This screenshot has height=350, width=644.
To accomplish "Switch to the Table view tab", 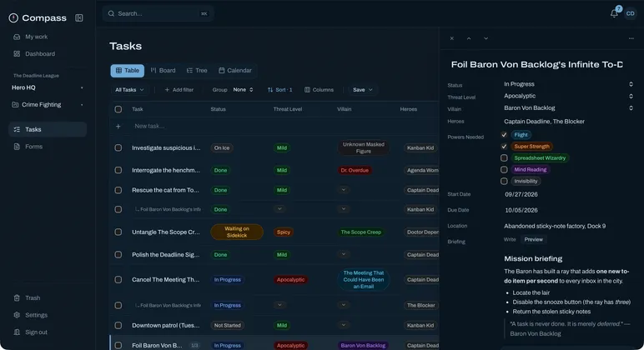I will click(128, 71).
